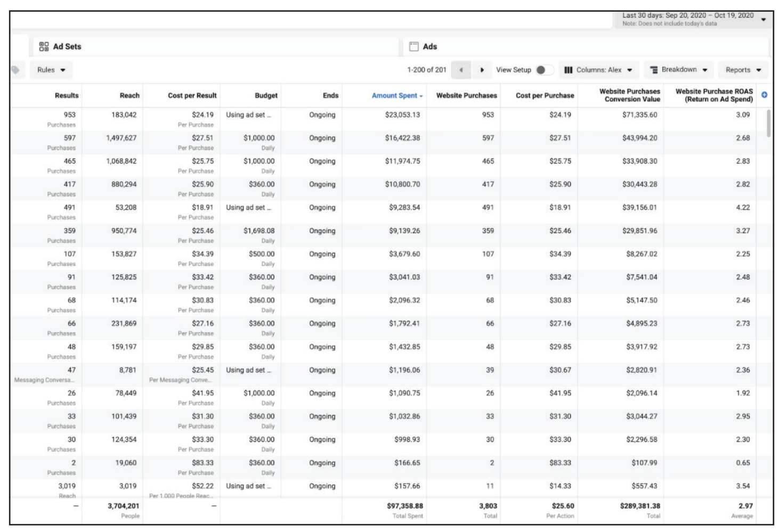
Task: Click the Breakdown icon
Action: click(x=654, y=70)
